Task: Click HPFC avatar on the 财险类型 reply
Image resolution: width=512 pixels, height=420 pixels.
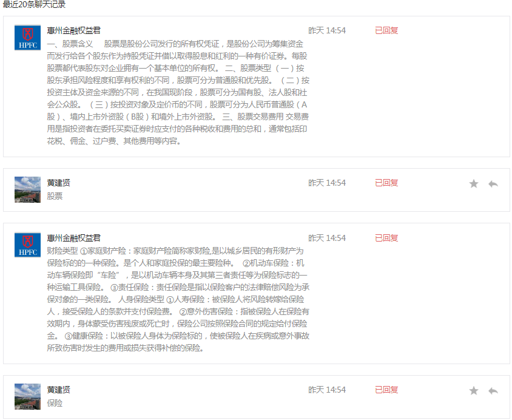Action: (27, 245)
